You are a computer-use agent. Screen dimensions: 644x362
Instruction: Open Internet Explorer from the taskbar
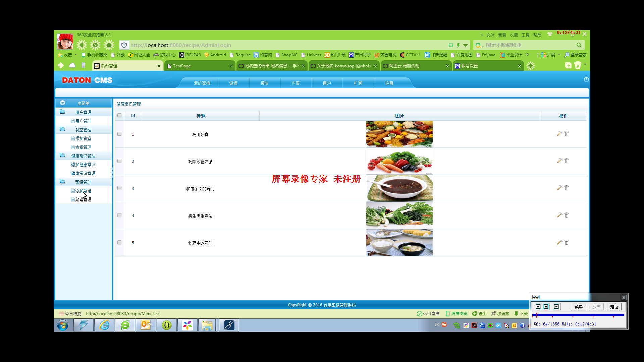click(x=105, y=325)
